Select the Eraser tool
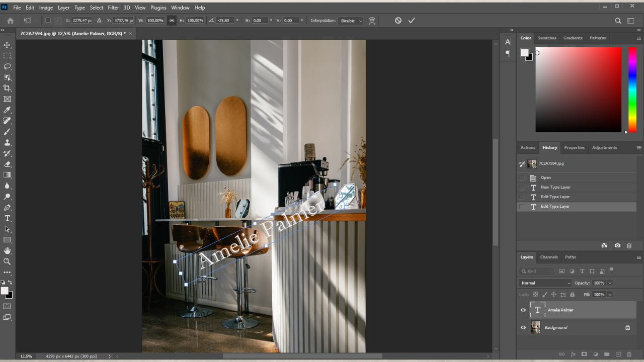The height and width of the screenshot is (362, 644). 8,164
